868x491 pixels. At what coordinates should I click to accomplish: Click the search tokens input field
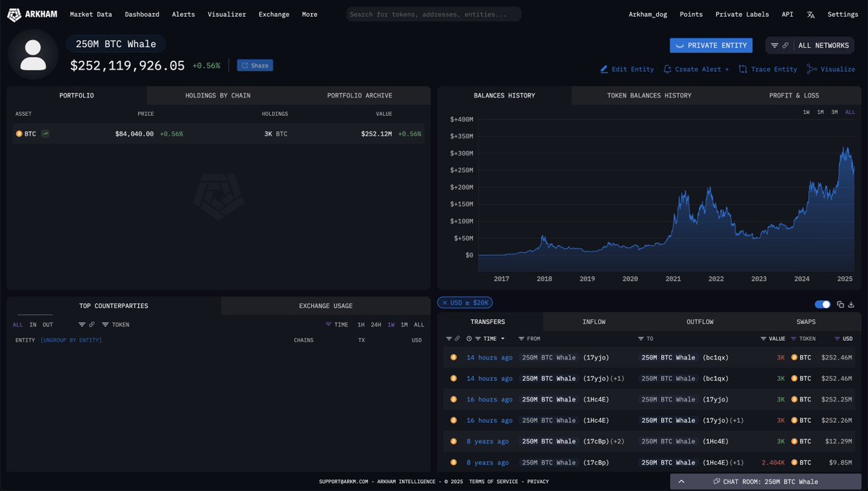pyautogui.click(x=433, y=14)
